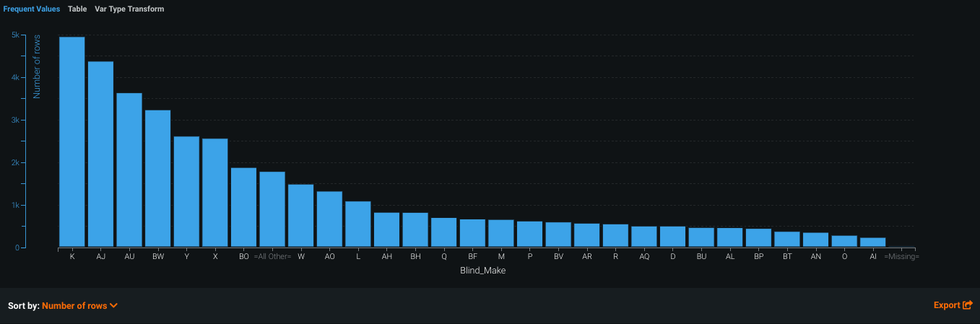Select the Frequent Values tab
This screenshot has width=980, height=324.
point(32,9)
